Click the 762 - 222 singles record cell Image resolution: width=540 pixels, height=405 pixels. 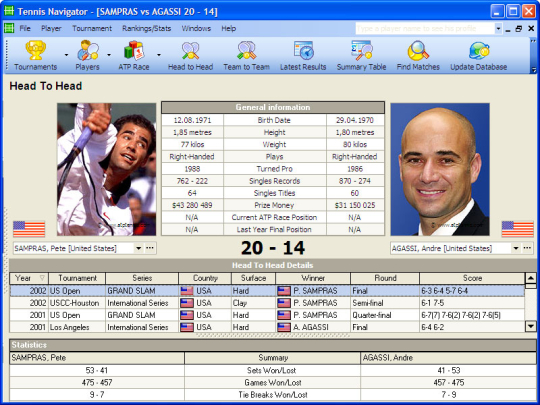(192, 181)
